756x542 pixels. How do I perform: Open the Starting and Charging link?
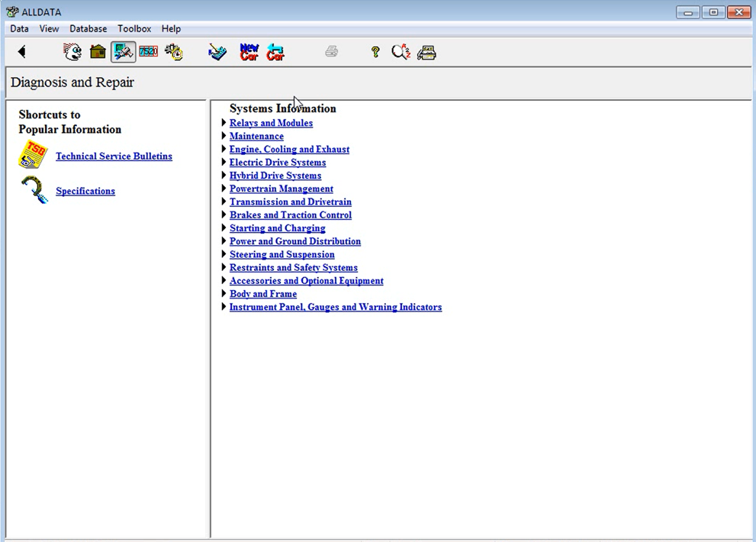(277, 227)
